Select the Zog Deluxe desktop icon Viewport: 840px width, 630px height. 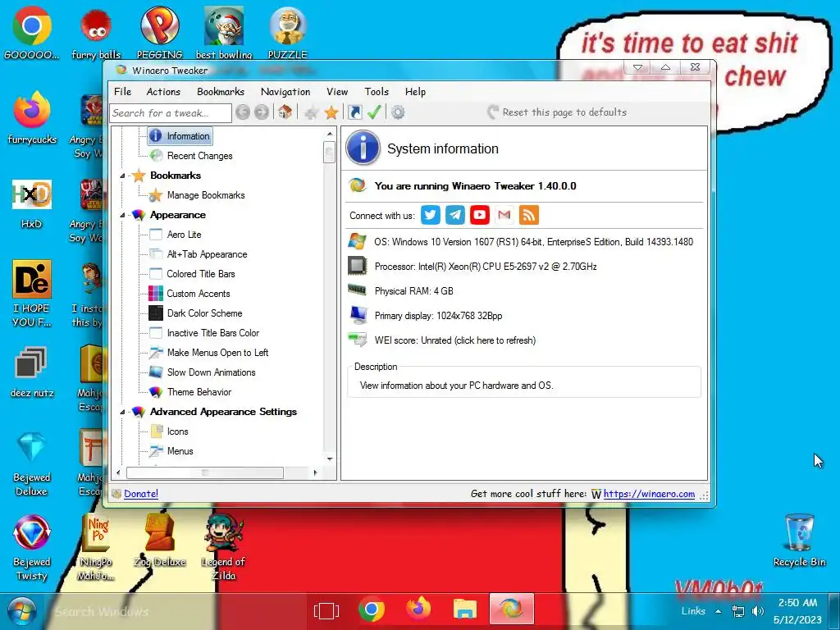tap(160, 540)
